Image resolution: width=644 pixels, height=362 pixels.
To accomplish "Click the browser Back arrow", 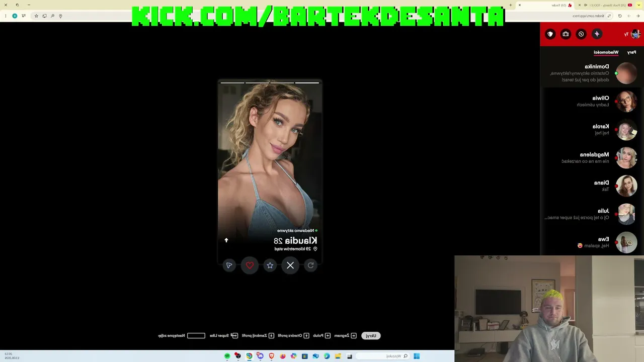I will [x=638, y=16].
